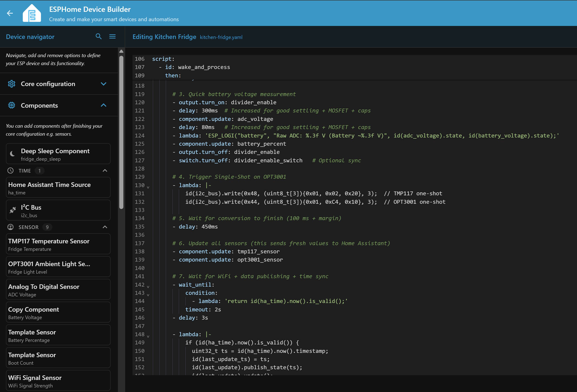Viewport: 577px width, 392px height.
Task: Click 'timeout: 2s' on line 145
Action: tap(203, 310)
